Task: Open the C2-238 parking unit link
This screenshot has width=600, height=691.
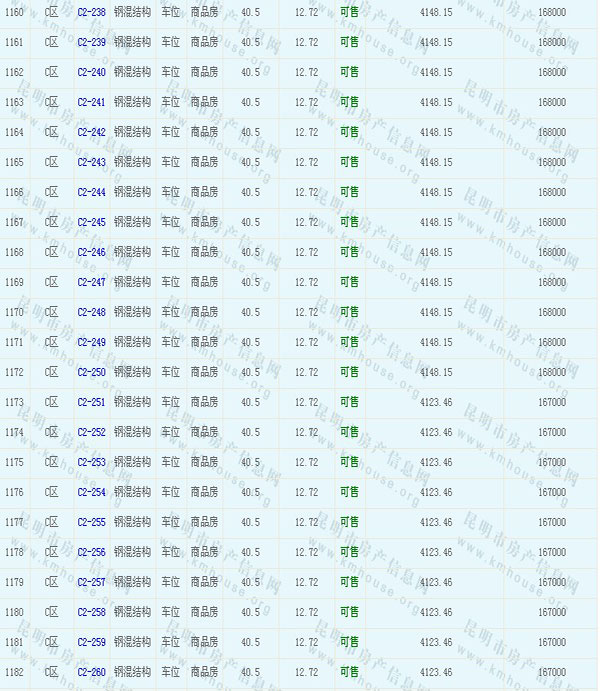Action: point(91,12)
